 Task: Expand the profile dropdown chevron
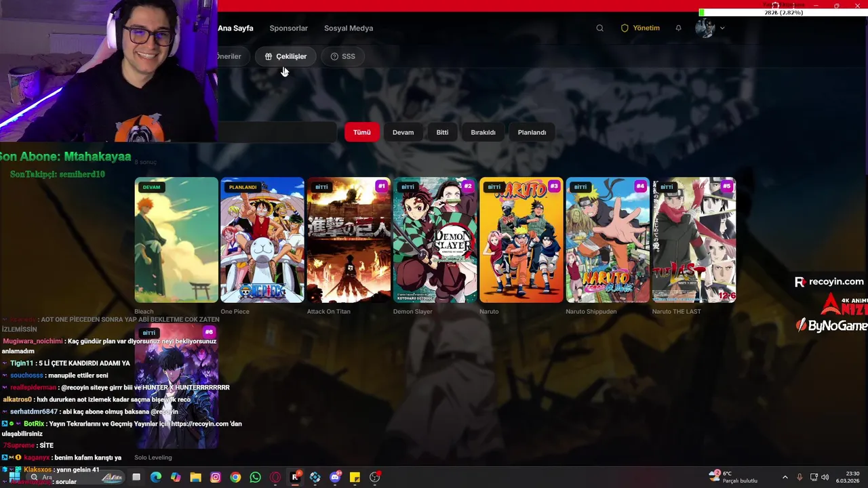(x=722, y=28)
